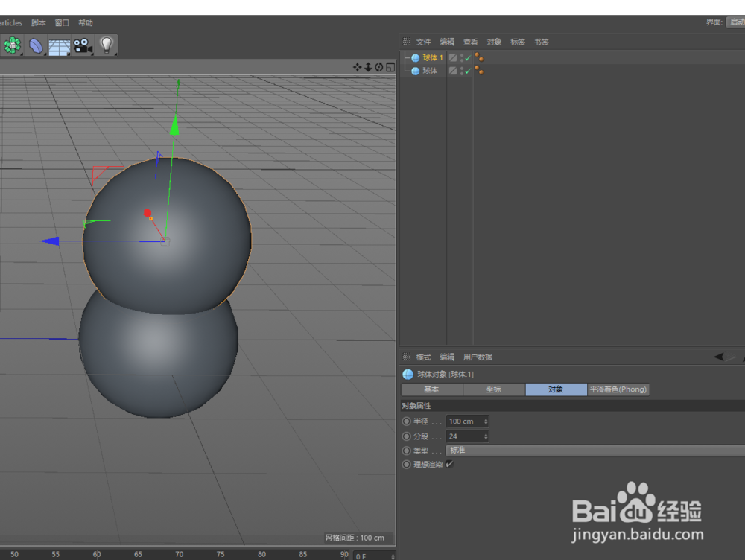Click frame 70 on the timeline ruler
Image resolution: width=745 pixels, height=560 pixels.
pyautogui.click(x=179, y=554)
